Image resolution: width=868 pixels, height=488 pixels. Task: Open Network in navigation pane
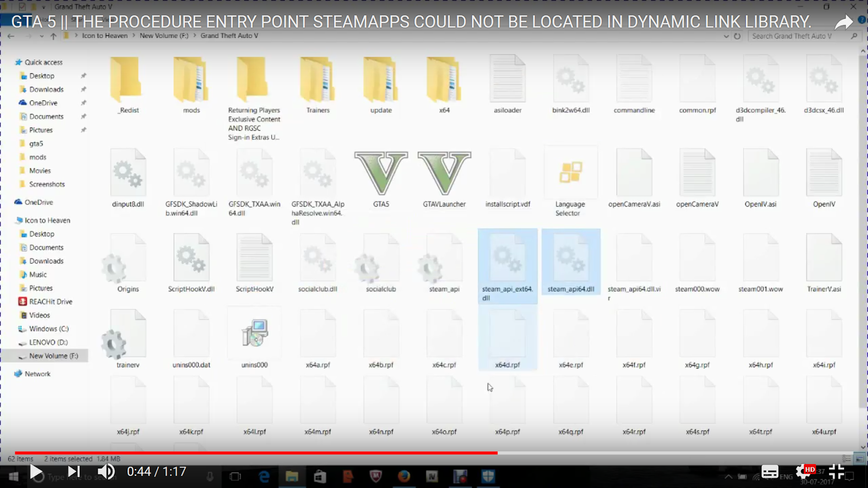pyautogui.click(x=37, y=374)
